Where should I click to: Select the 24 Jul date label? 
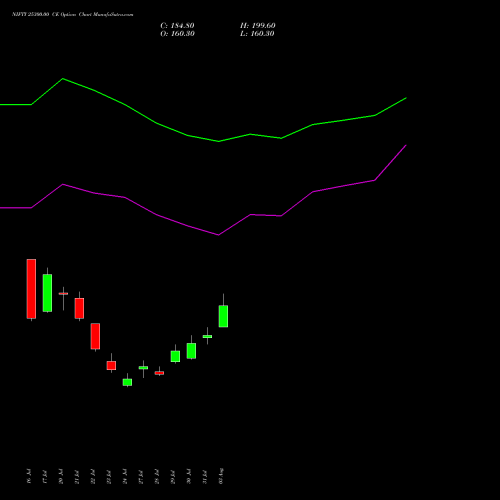pos(125,476)
